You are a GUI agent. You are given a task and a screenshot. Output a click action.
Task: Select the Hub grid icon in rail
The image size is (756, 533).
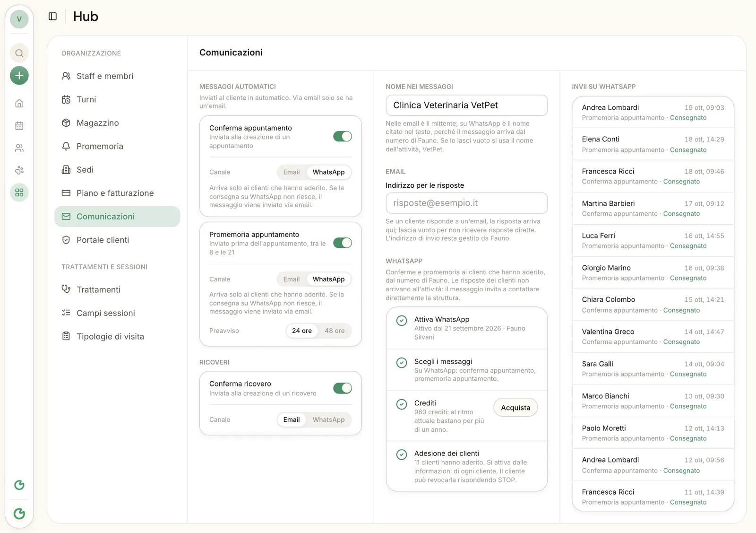[19, 192]
